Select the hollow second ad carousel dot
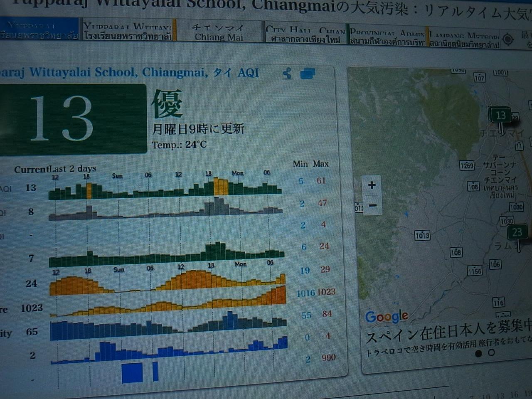 pyautogui.click(x=491, y=353)
